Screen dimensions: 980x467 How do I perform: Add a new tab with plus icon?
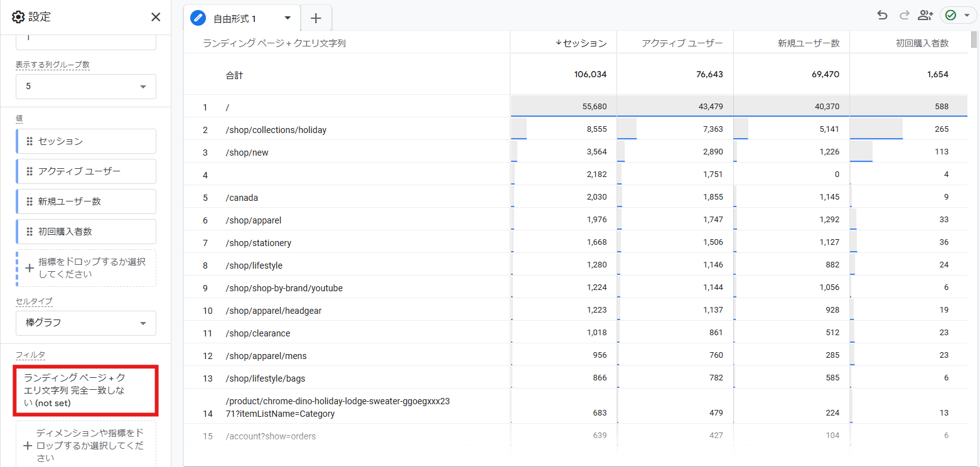[316, 18]
